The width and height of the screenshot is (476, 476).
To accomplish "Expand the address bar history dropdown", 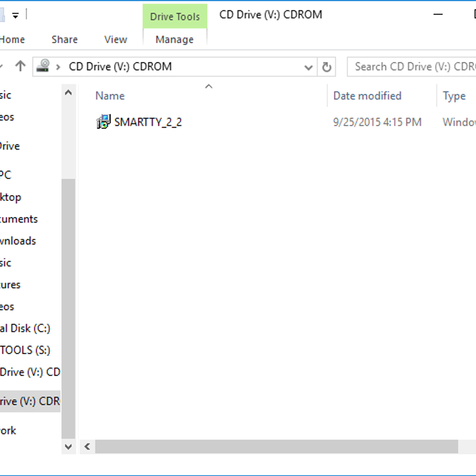I will click(x=309, y=67).
